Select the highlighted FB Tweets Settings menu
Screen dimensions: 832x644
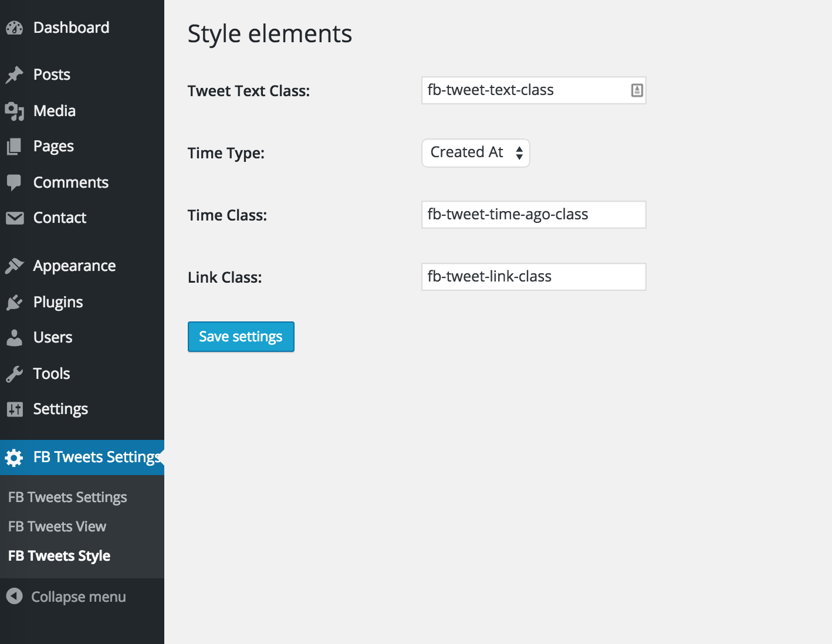tap(82, 457)
